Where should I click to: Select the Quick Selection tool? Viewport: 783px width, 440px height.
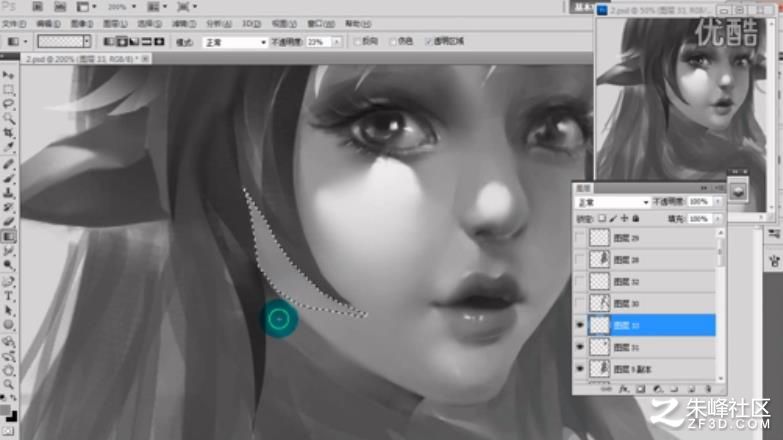pos(8,119)
